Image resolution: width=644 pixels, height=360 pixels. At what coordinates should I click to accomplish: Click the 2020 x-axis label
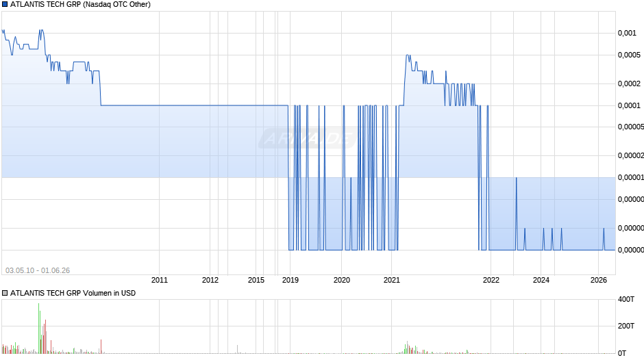pyautogui.click(x=341, y=280)
